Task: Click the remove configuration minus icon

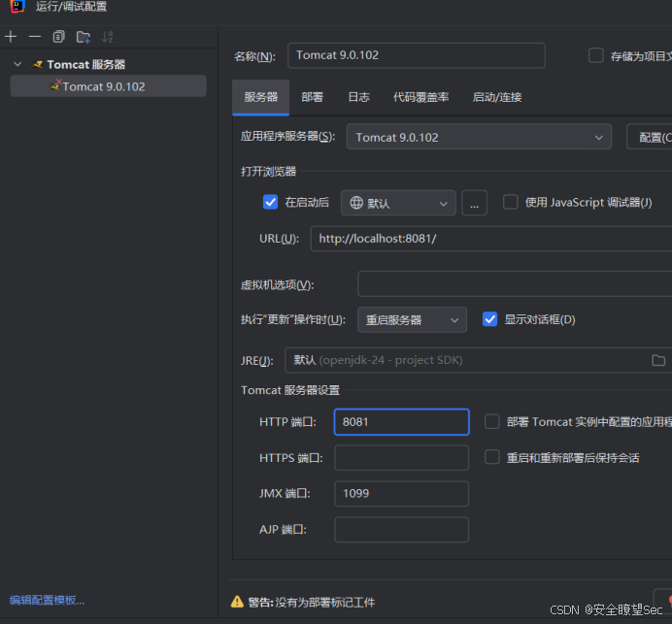Action: (x=35, y=37)
